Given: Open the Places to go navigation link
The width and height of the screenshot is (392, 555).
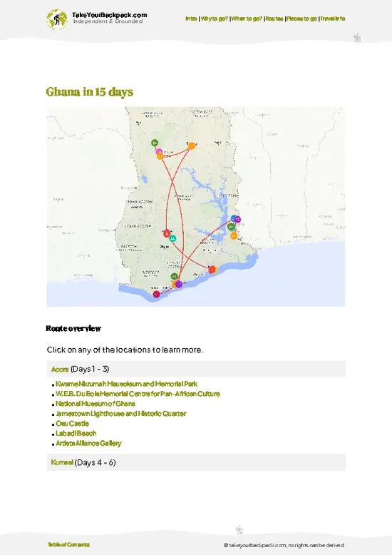Looking at the screenshot, I should [x=301, y=19].
